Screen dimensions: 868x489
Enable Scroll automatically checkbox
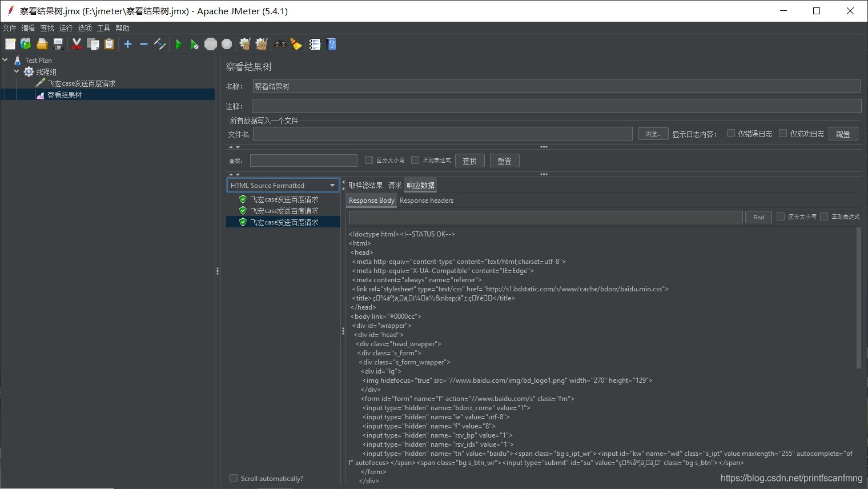(234, 478)
